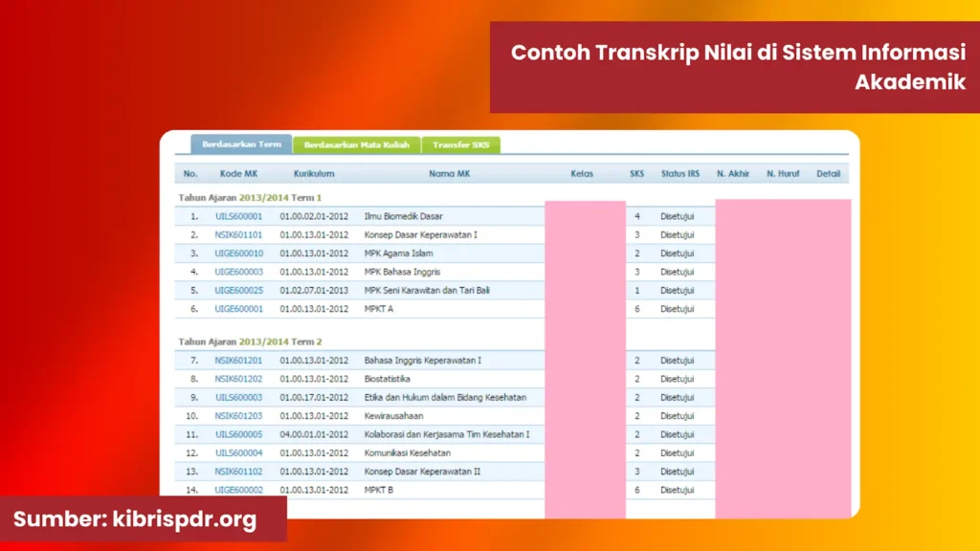Open the NSIK601201 course link
This screenshot has width=980, height=551.
(x=238, y=361)
